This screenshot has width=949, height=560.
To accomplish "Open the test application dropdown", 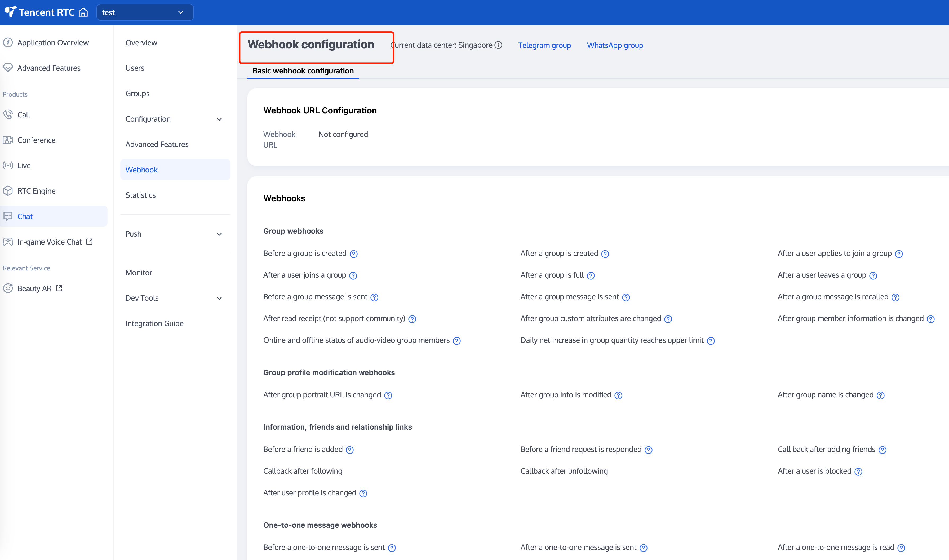I will (145, 12).
